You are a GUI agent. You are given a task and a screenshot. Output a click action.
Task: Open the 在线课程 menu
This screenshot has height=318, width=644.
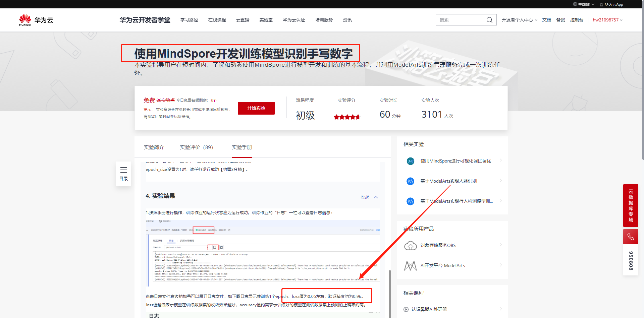pyautogui.click(x=217, y=20)
